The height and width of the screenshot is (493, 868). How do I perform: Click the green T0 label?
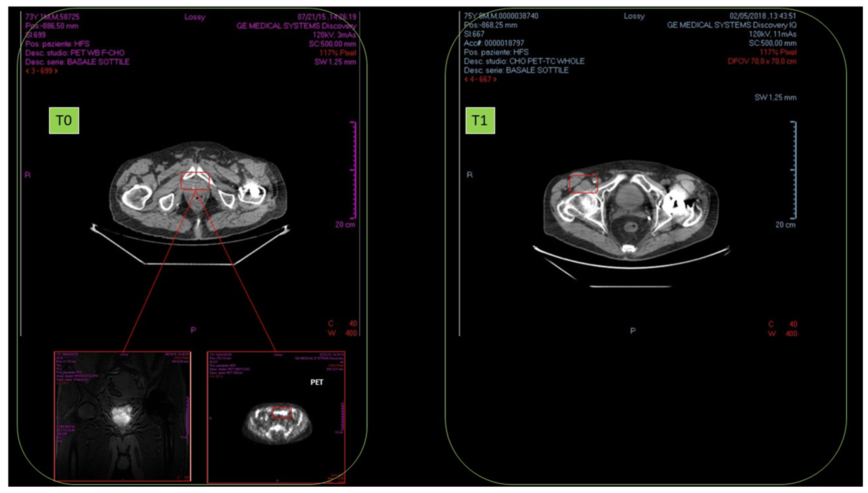coord(64,121)
